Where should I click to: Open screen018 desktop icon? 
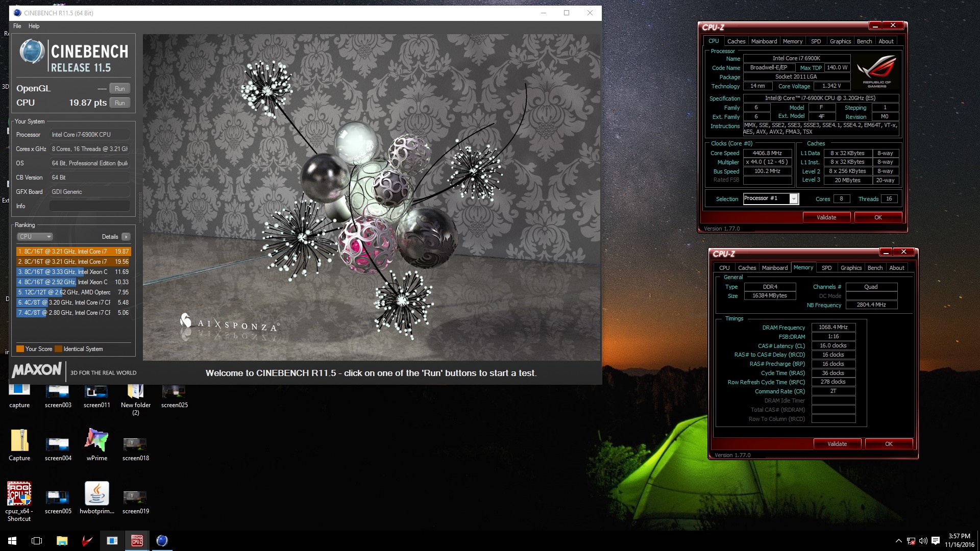135,449
